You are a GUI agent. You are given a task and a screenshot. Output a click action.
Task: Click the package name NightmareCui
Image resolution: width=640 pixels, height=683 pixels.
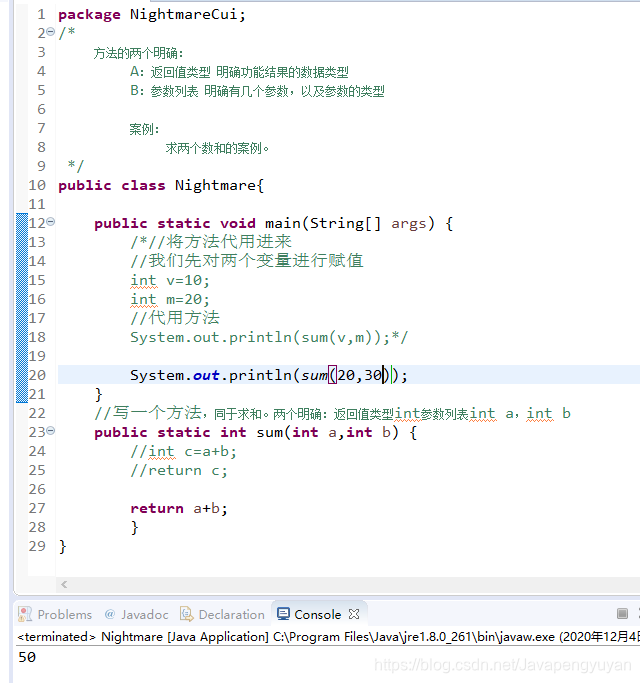(183, 14)
